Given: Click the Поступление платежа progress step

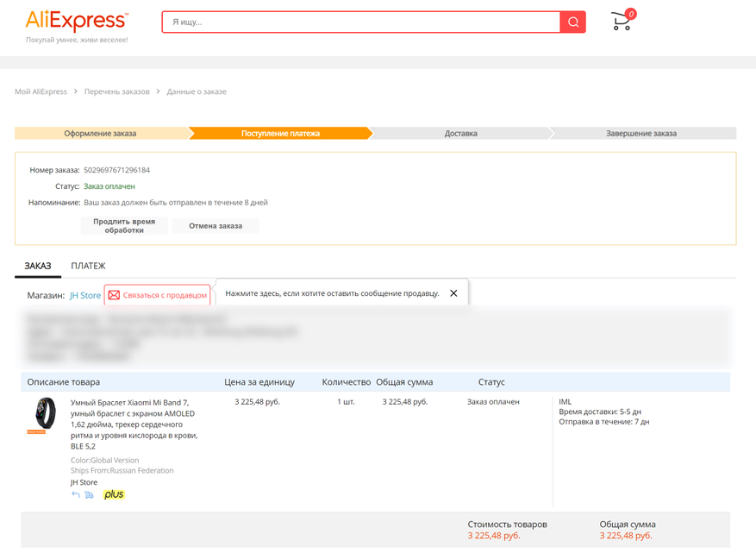Looking at the screenshot, I should pos(281,133).
